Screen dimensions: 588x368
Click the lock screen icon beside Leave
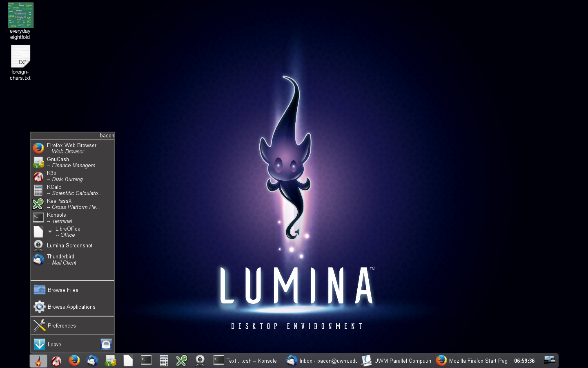point(106,344)
